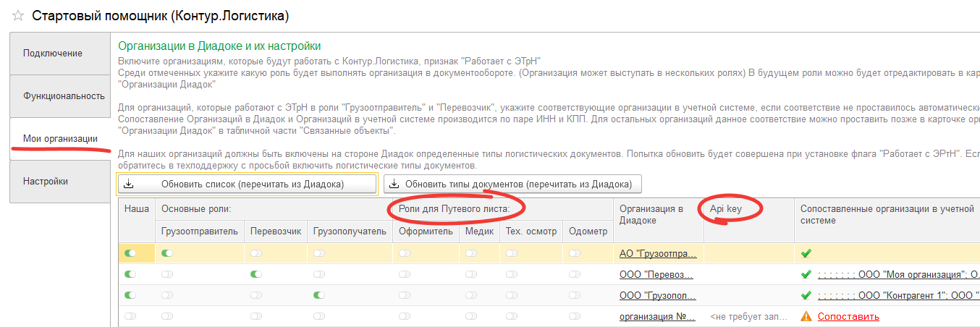
Task: Open ООО "Грузопол…" organization link
Action: tap(658, 296)
